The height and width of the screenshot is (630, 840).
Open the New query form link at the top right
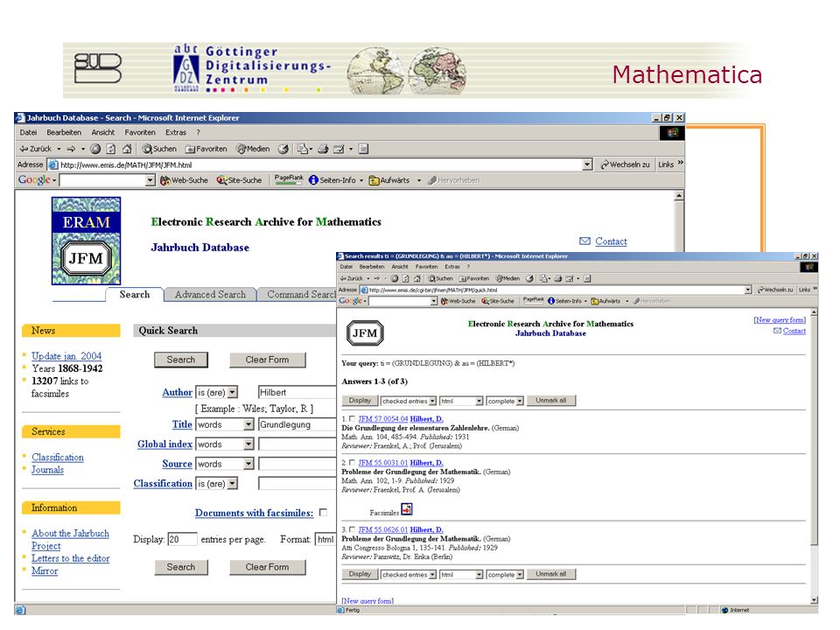(780, 320)
